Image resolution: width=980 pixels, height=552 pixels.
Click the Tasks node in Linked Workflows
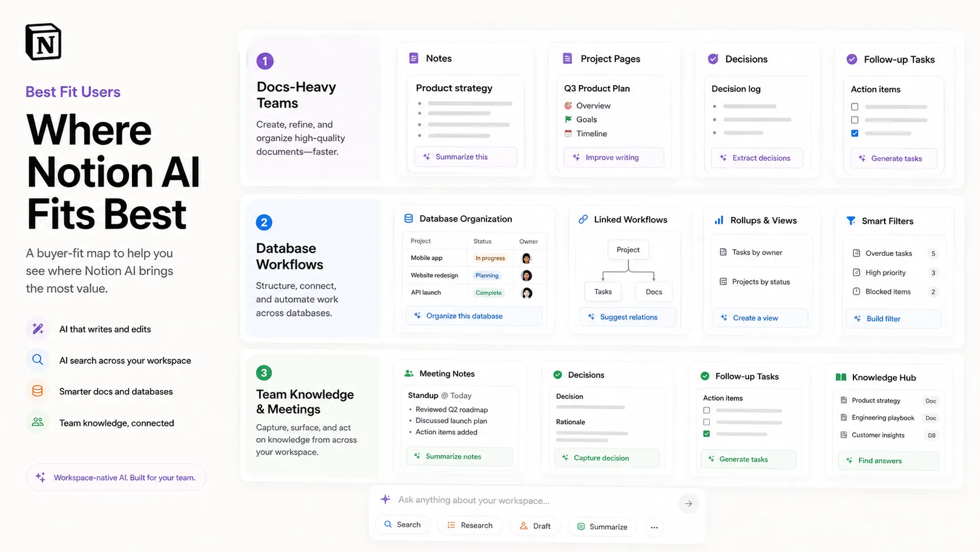pyautogui.click(x=603, y=292)
